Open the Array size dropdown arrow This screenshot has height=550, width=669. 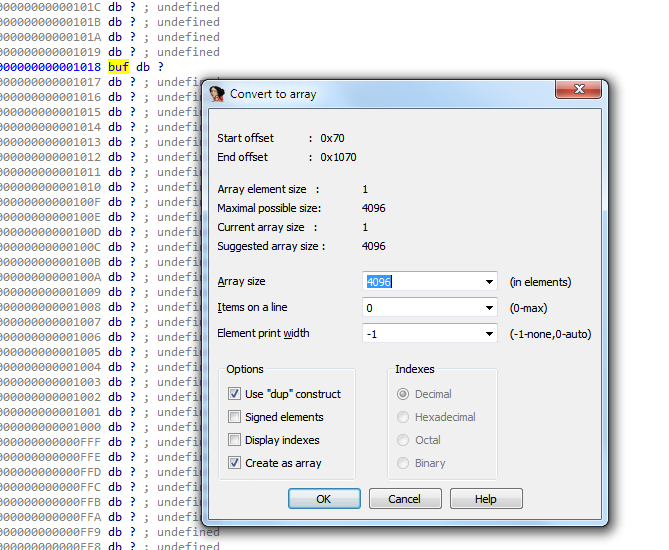tap(489, 282)
